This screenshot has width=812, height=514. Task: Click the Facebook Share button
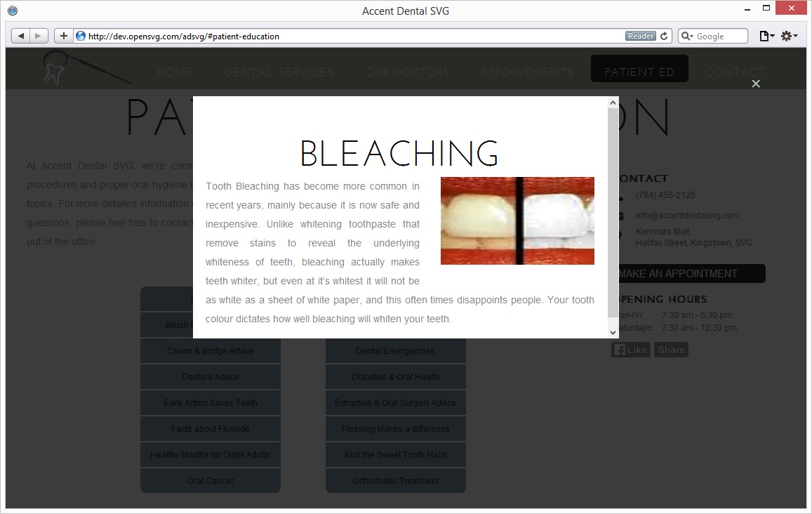[x=671, y=350]
